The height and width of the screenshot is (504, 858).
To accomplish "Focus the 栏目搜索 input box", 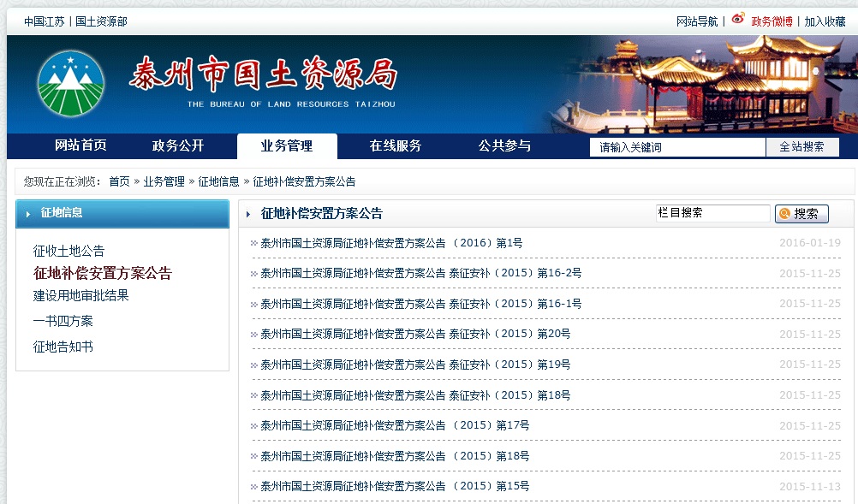I will (x=712, y=213).
